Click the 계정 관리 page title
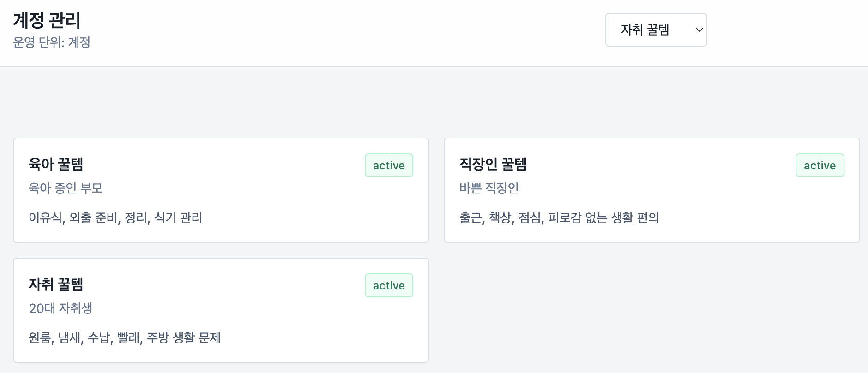868x373 pixels. click(46, 20)
